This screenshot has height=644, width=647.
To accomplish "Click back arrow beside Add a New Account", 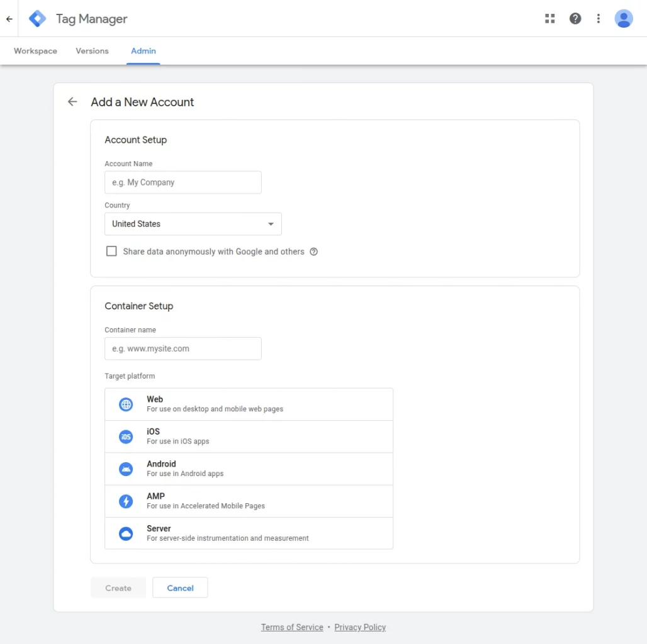I will 72,101.
